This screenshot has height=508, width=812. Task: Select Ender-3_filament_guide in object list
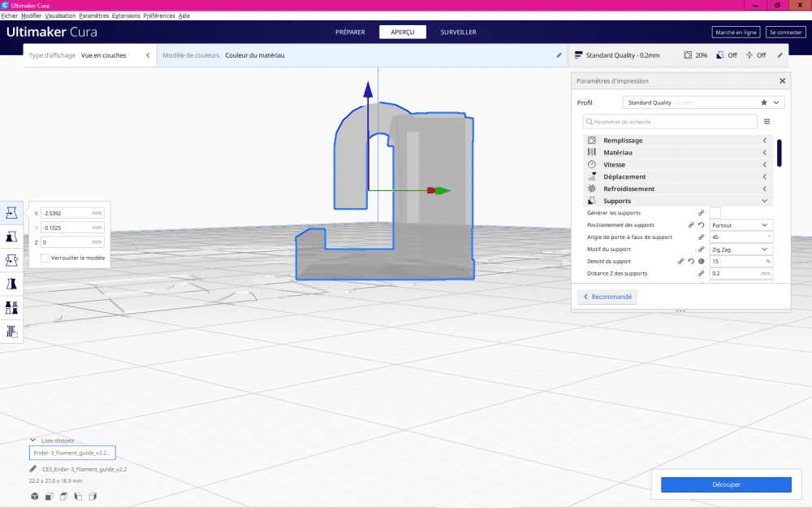72,453
